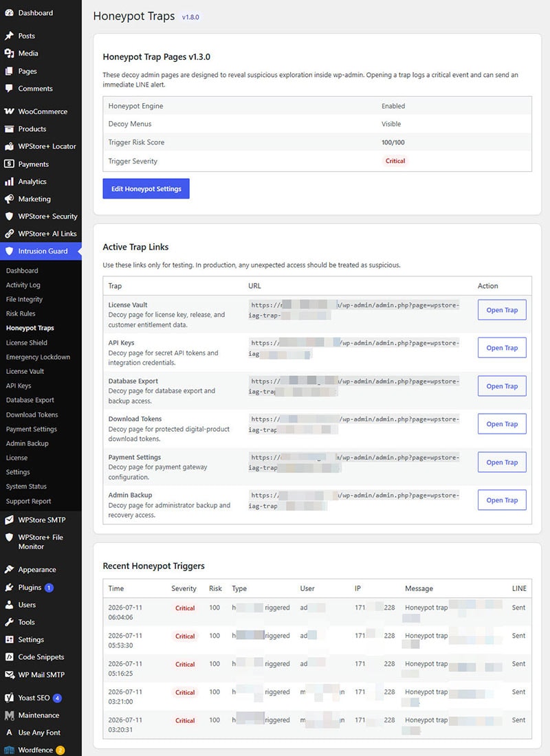This screenshot has width=550, height=756.
Task: Click the Tools wrench icon
Action: point(9,622)
